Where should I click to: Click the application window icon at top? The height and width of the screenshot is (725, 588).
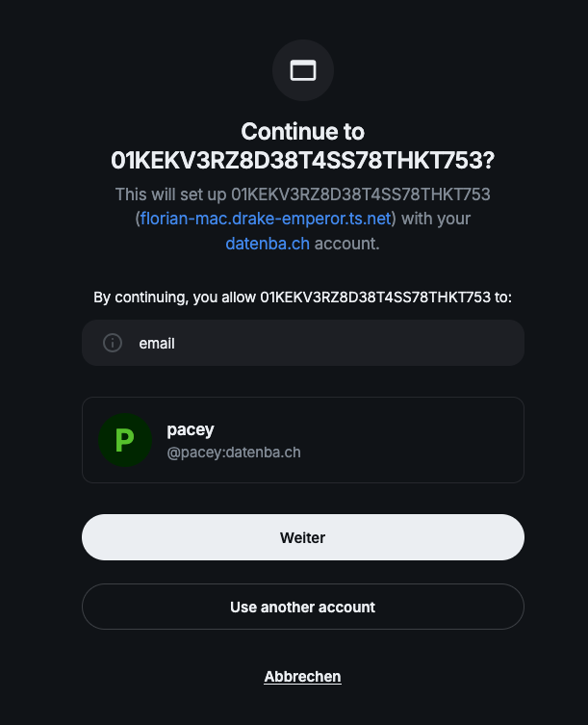point(303,70)
